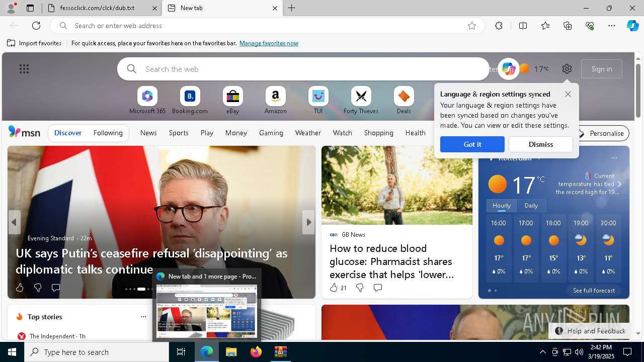Open the apps grid launcher
Viewport: 644px width, 362px height.
tap(24, 69)
